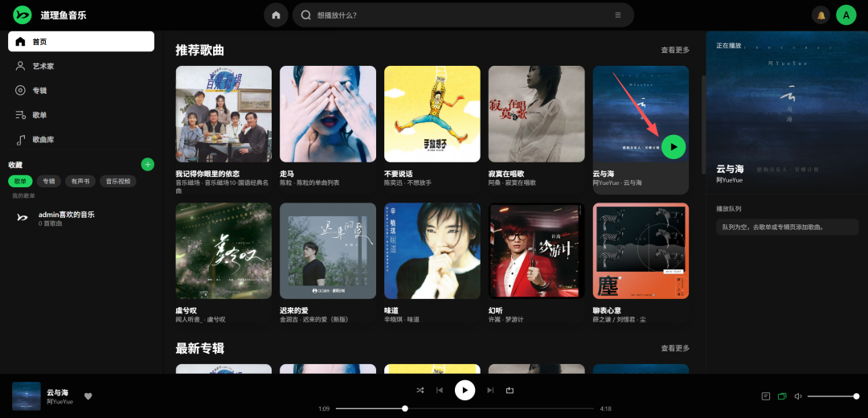Image resolution: width=868 pixels, height=418 pixels.
Task: Go back to the previous track
Action: (440, 391)
